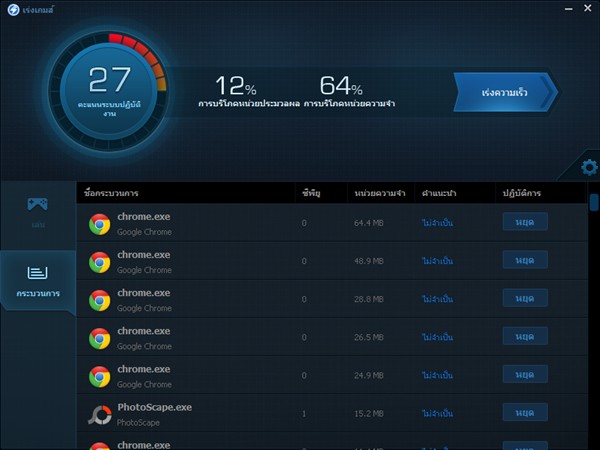Click the system score gauge showing 27
Screen dimensions: 600x450
[x=109, y=91]
